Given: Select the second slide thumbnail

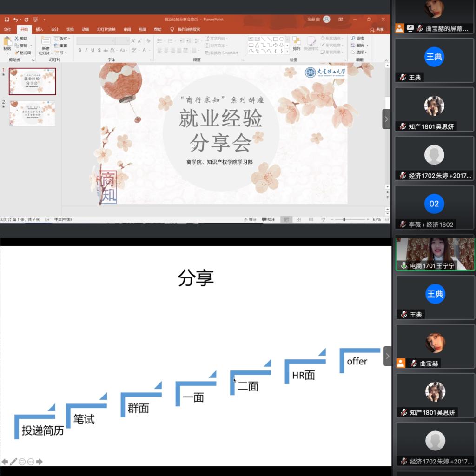Looking at the screenshot, I should (x=32, y=113).
